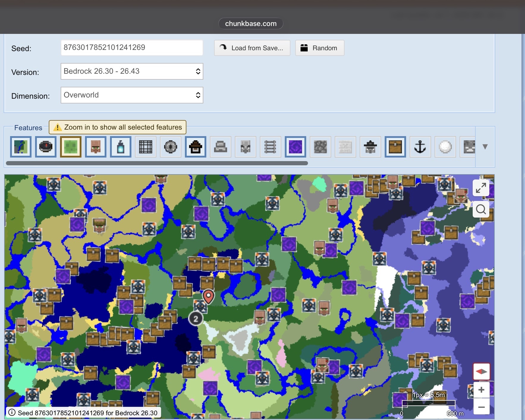Zoom out the map with minus button
Image resolution: width=525 pixels, height=420 pixels.
coord(482,407)
